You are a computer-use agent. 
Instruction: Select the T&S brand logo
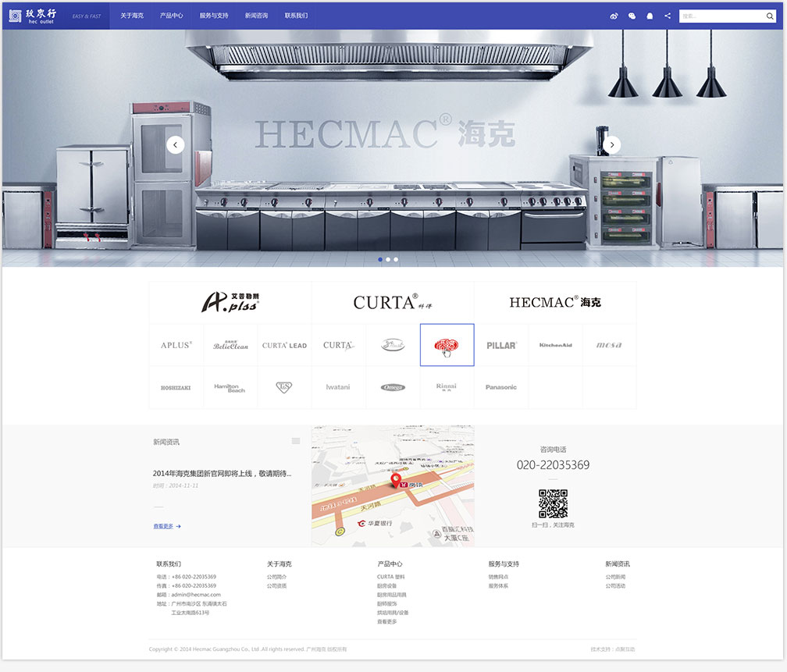tap(284, 387)
